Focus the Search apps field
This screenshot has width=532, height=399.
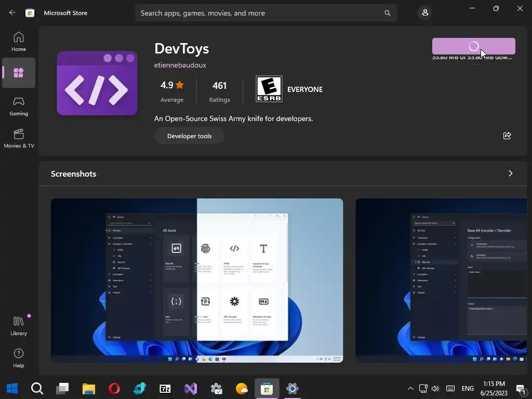pos(265,13)
